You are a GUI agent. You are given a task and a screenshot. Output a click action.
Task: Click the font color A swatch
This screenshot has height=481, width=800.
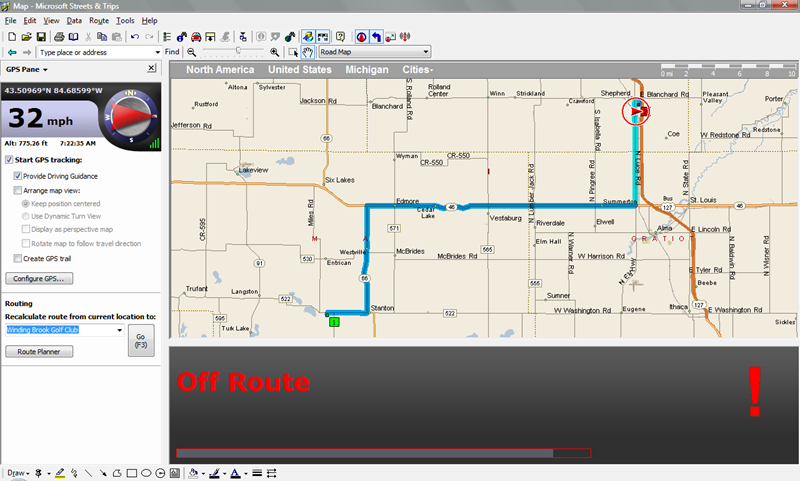[235, 473]
